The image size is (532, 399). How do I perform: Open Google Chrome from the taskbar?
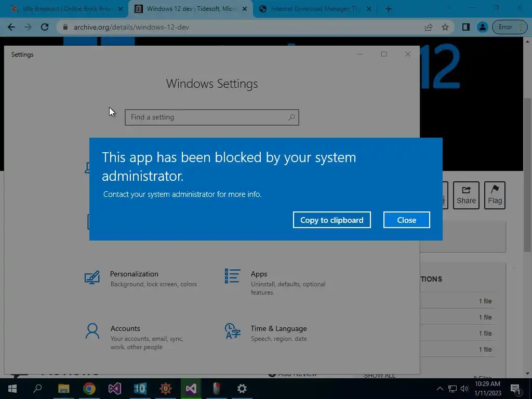pos(89,389)
